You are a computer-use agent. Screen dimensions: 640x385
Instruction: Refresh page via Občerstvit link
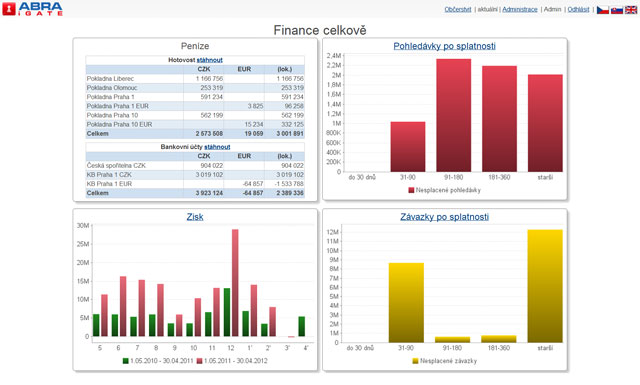[458, 9]
